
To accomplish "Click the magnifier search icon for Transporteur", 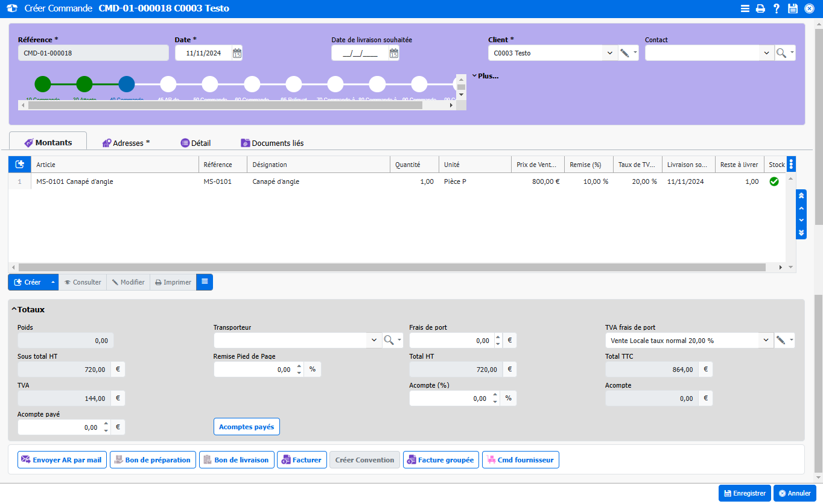I will coord(389,341).
